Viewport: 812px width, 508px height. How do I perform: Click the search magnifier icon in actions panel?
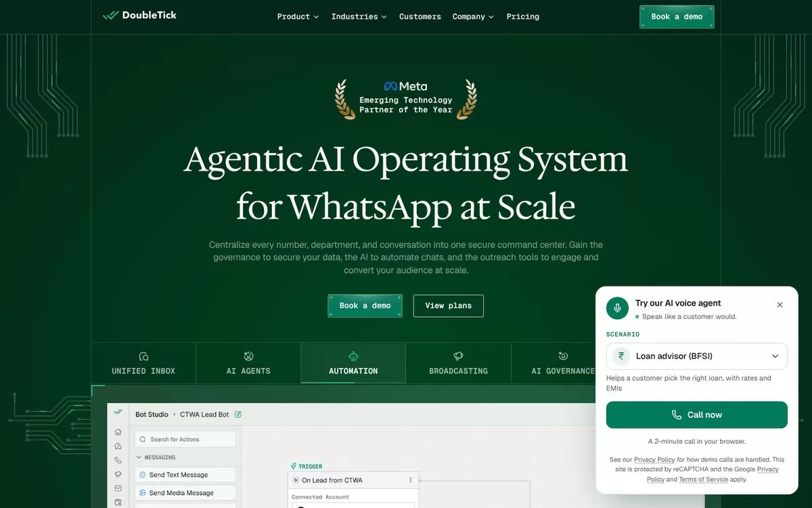pyautogui.click(x=144, y=440)
